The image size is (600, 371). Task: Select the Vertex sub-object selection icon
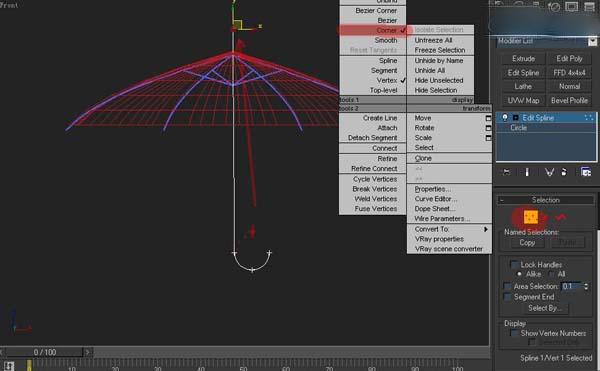click(531, 217)
